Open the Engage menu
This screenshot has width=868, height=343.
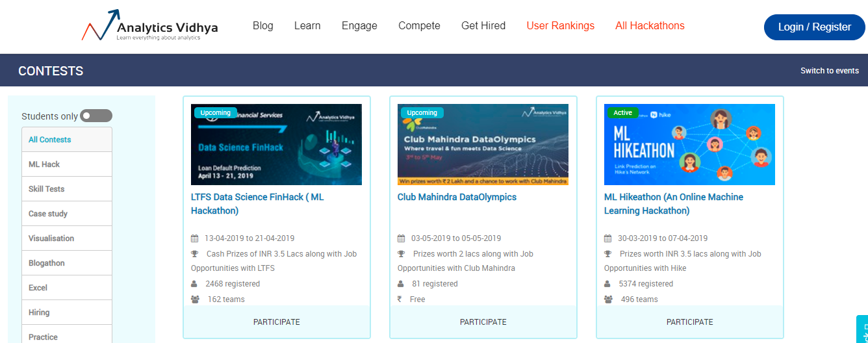coord(359,26)
